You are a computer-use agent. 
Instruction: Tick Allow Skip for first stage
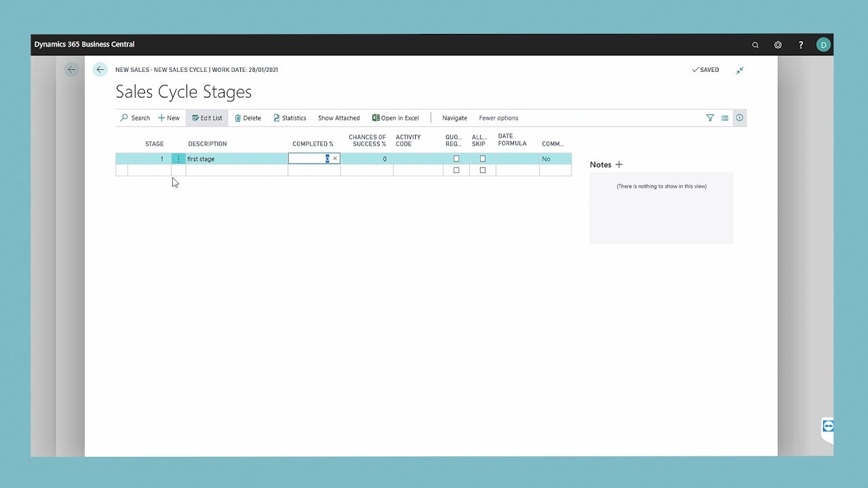483,159
